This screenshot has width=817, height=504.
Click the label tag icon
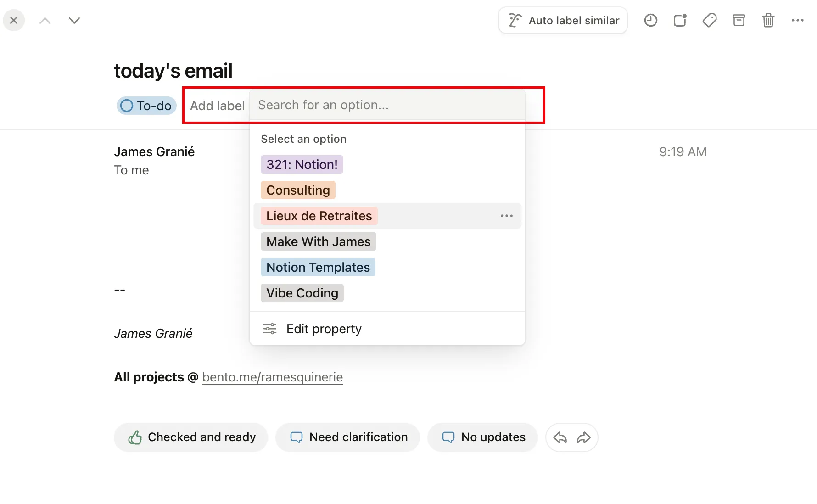[709, 21]
